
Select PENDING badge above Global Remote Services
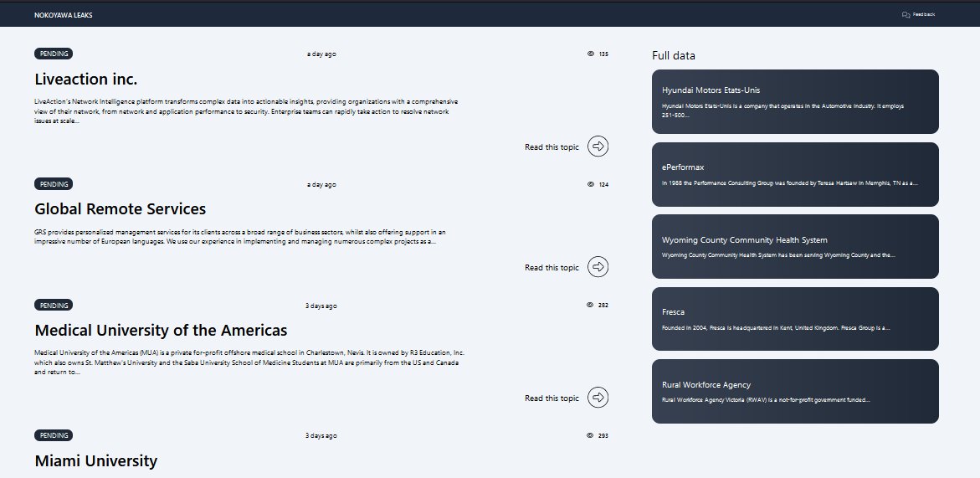pos(54,184)
